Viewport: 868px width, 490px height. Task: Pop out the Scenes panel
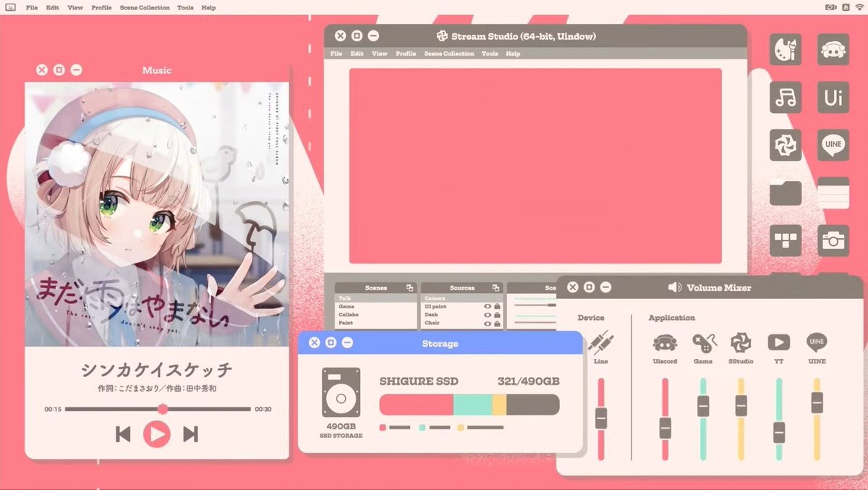pyautogui.click(x=409, y=288)
